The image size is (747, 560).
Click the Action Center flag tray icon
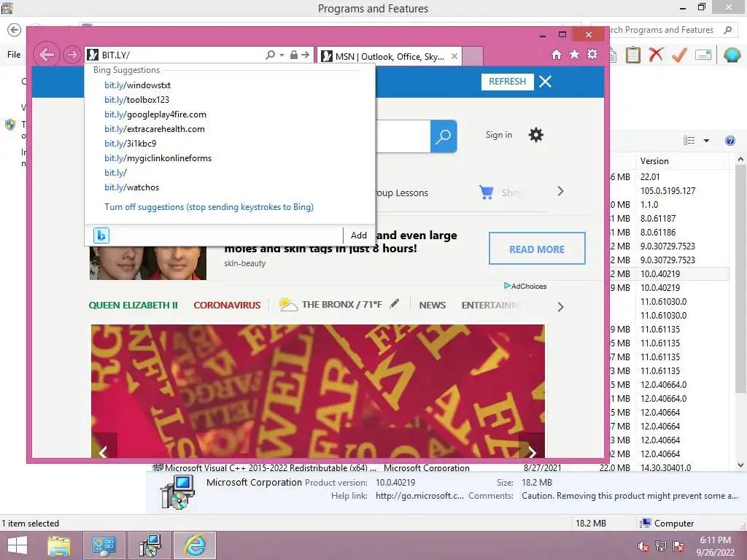678,546
